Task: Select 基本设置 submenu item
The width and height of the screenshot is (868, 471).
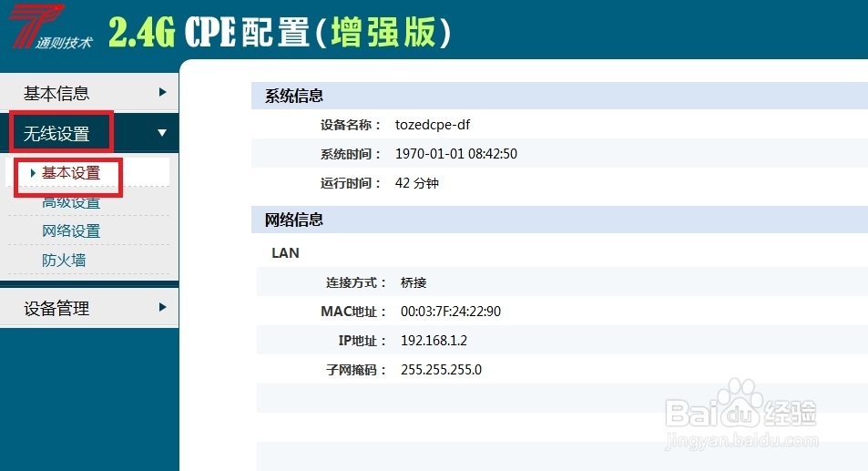Action: (71, 173)
